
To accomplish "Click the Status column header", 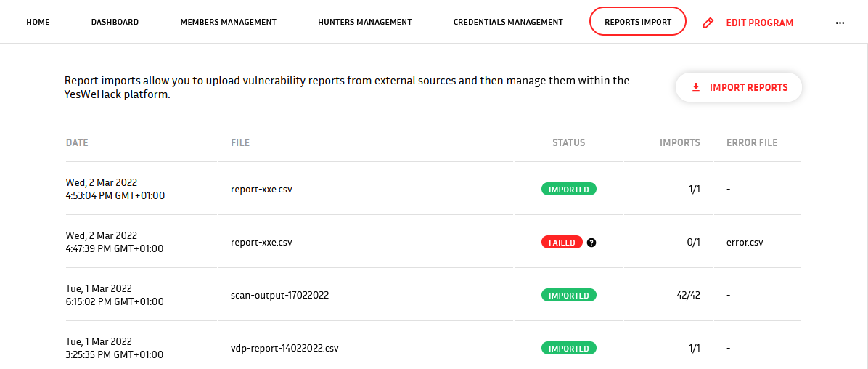I will 568,142.
